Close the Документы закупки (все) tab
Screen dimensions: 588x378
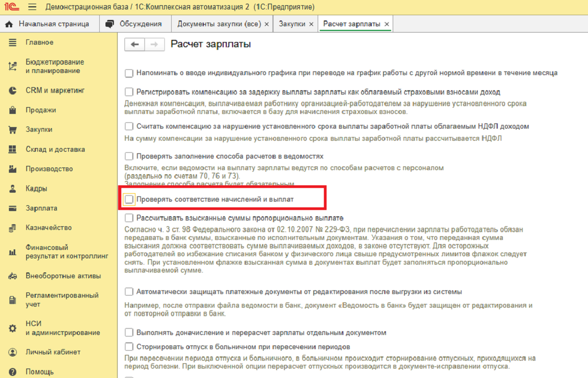tap(267, 24)
